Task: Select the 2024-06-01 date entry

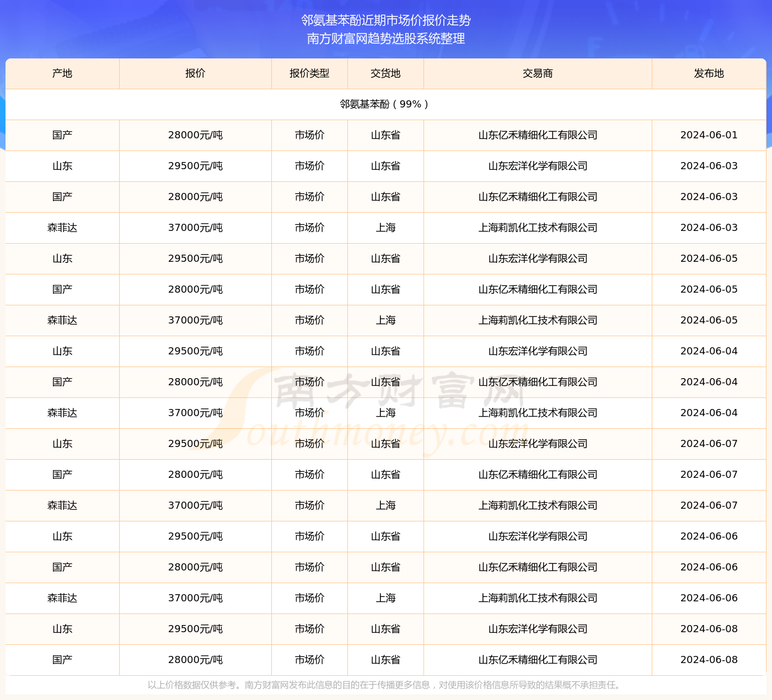Action: click(709, 135)
